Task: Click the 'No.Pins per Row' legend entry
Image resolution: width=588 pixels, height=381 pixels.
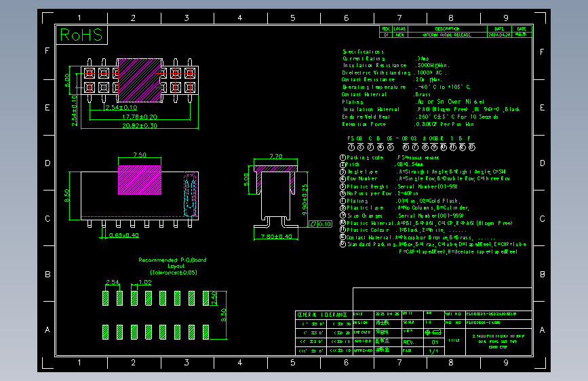Action: [x=379, y=193]
